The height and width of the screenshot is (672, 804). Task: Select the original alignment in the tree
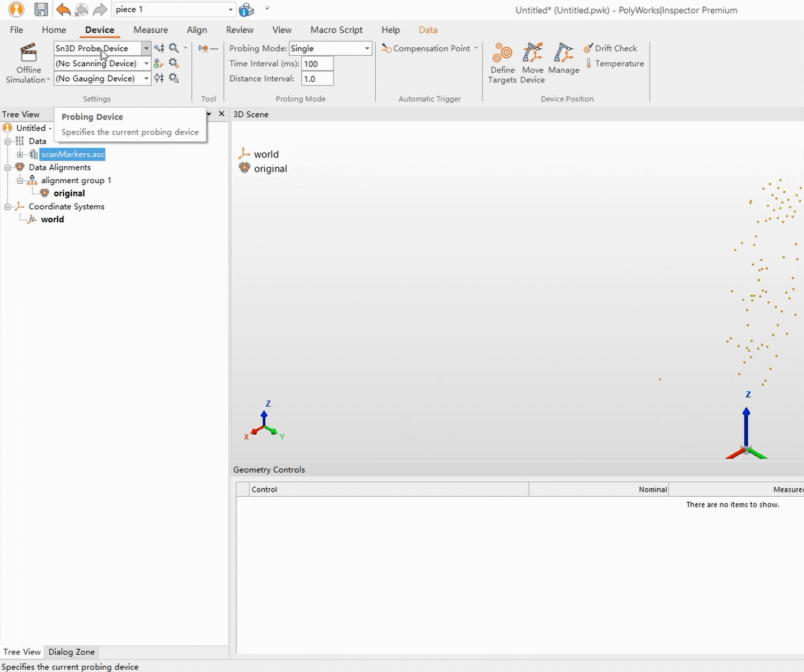click(x=69, y=193)
